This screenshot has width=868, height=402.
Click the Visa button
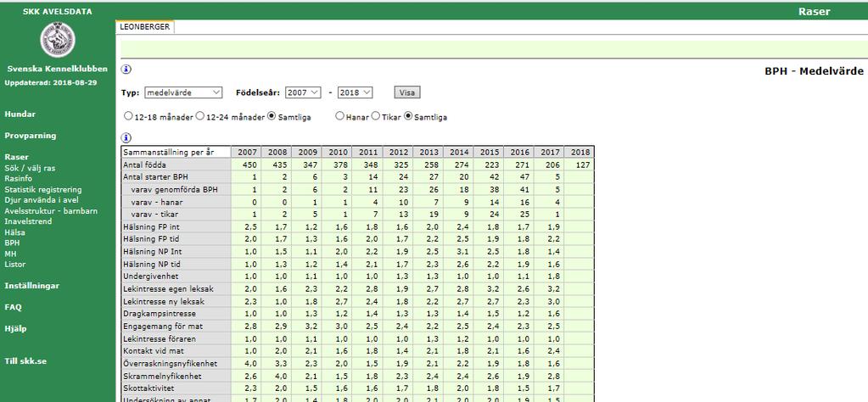[407, 92]
